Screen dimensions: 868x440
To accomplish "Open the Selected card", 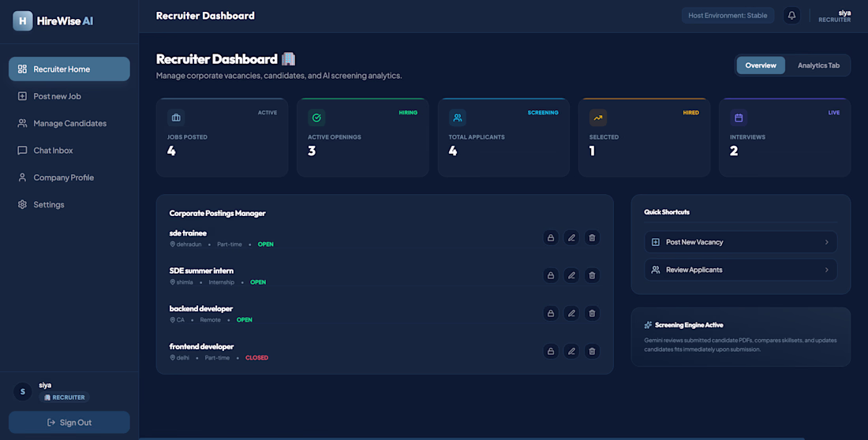I will coord(644,137).
